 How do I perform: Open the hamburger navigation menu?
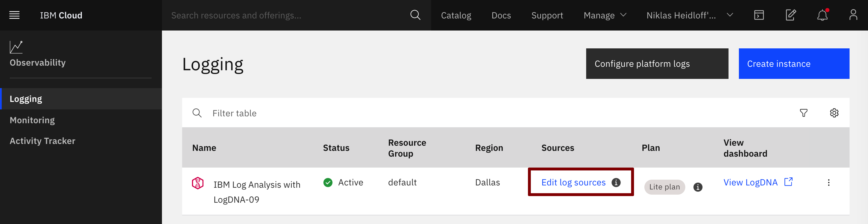(14, 15)
